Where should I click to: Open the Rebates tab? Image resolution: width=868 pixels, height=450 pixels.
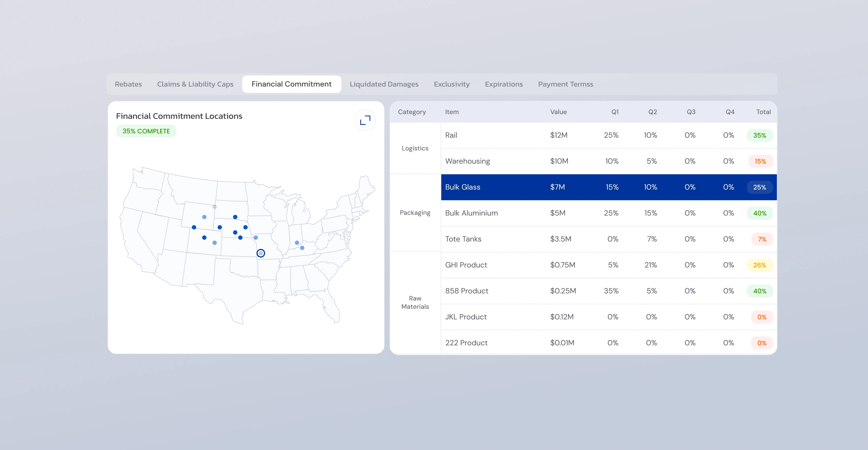128,84
